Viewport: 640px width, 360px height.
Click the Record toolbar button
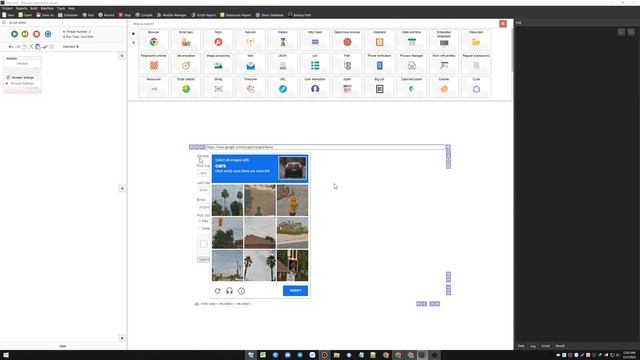106,15
